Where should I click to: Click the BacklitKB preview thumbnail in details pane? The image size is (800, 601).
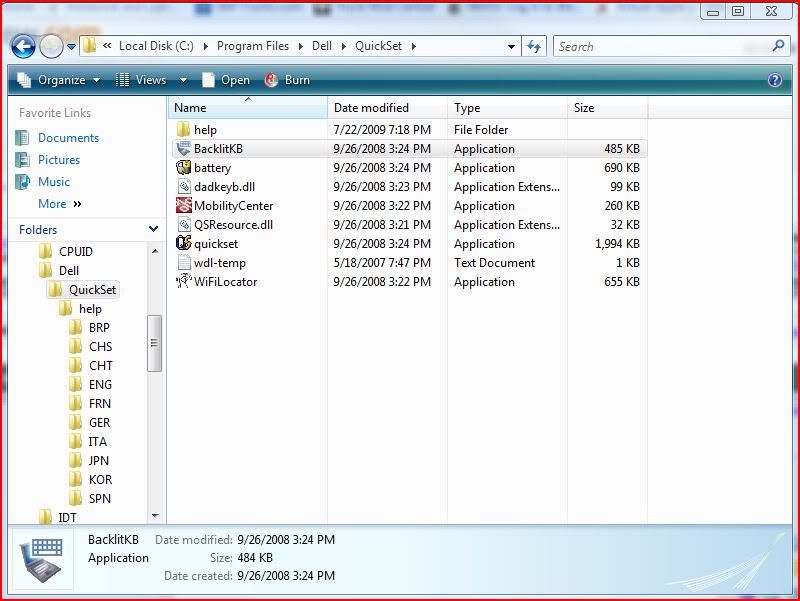click(x=42, y=560)
